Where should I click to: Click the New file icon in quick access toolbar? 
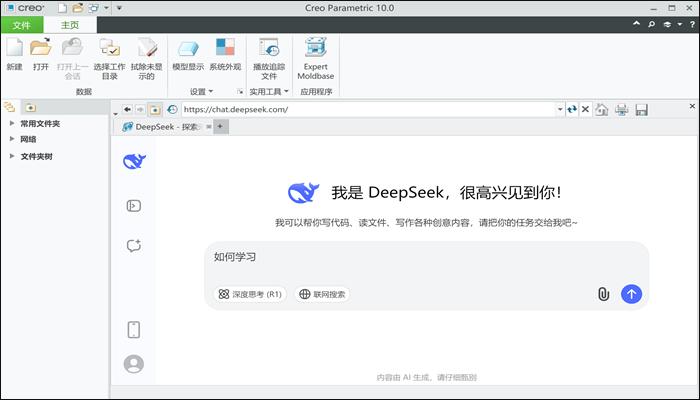(x=63, y=8)
